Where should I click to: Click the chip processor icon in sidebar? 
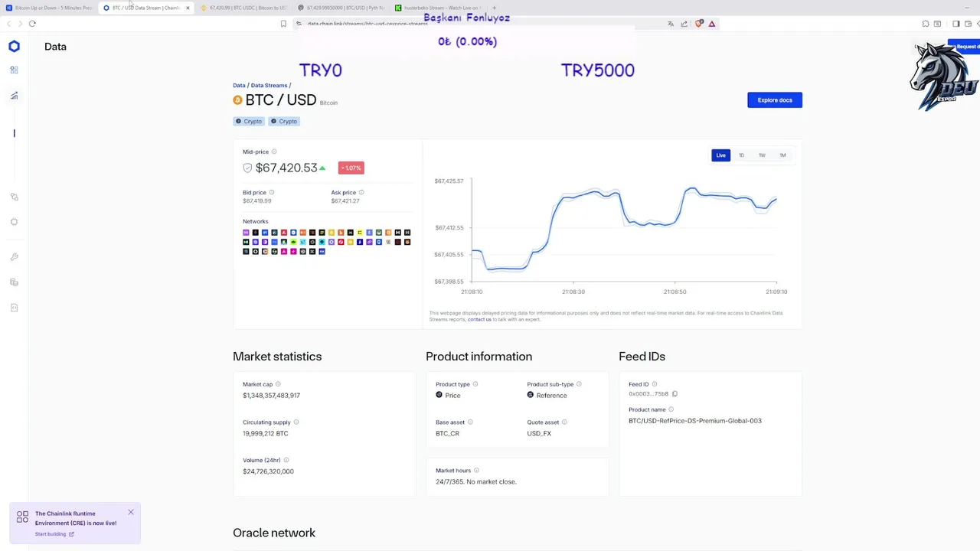coord(14,222)
